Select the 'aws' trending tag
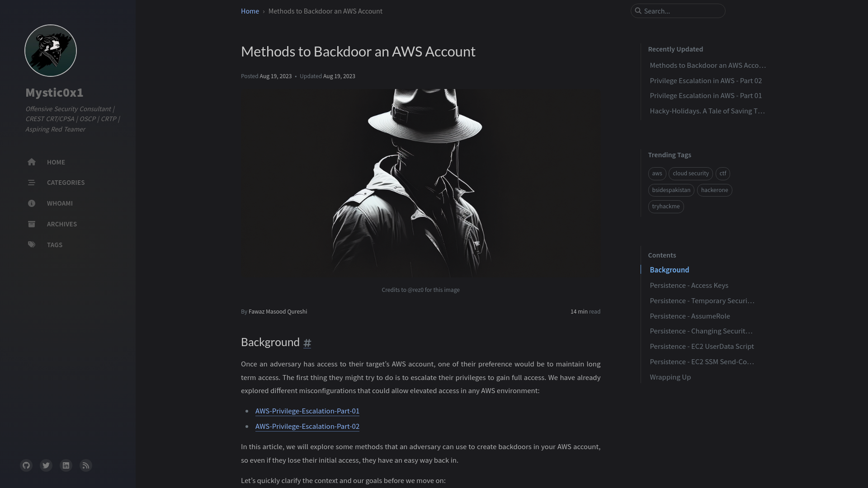Viewport: 868px width, 488px height. (657, 173)
